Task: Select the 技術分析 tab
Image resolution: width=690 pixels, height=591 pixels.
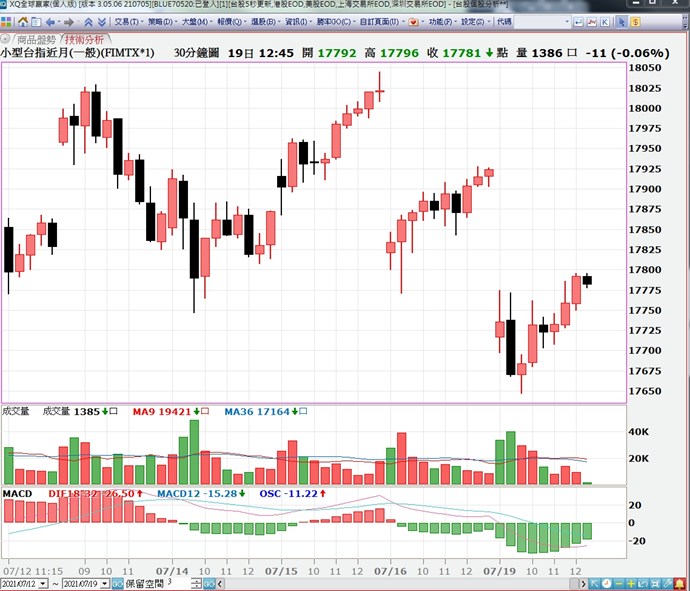Action: (x=84, y=40)
